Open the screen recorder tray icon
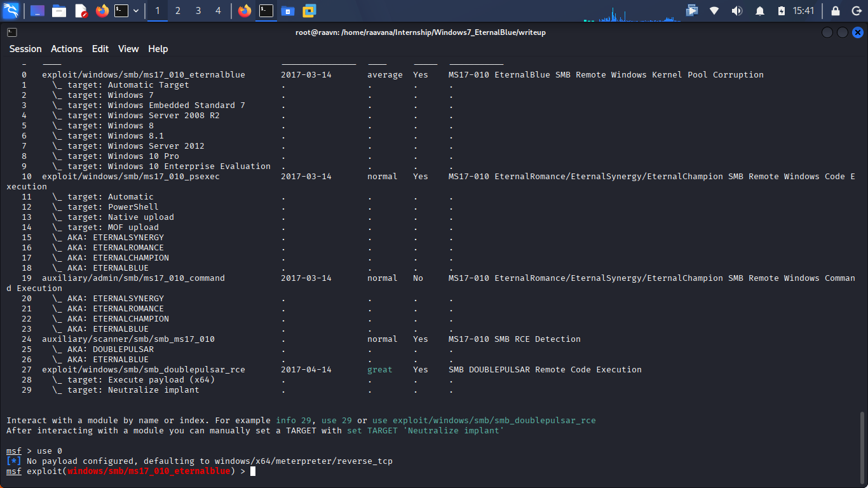 pos(692,11)
